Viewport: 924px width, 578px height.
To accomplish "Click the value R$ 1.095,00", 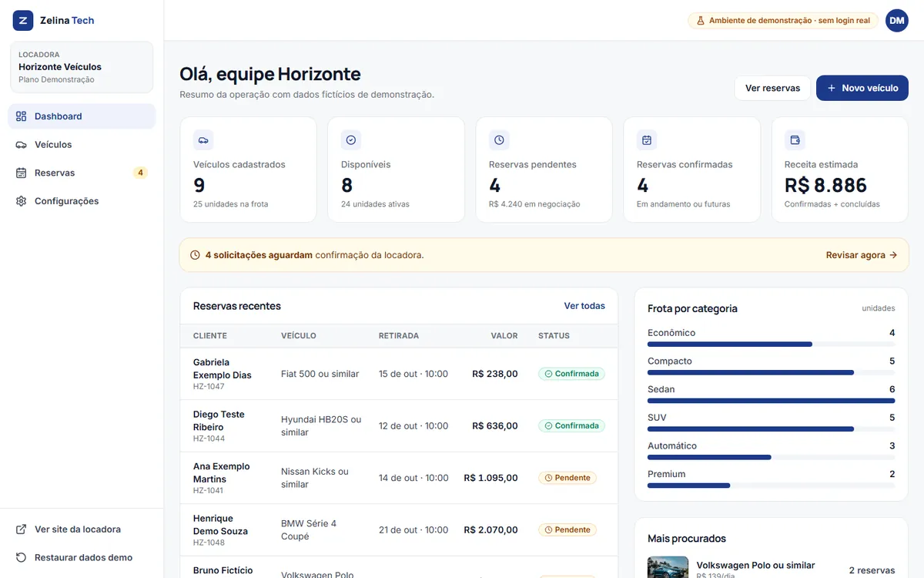I will (491, 478).
